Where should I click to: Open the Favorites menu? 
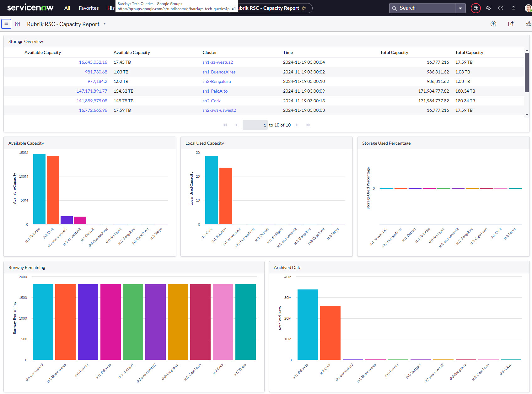point(89,8)
